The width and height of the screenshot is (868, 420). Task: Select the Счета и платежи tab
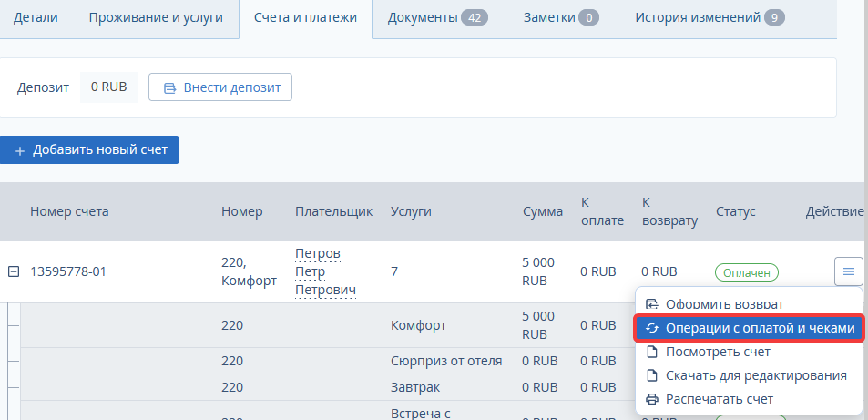[x=305, y=17]
